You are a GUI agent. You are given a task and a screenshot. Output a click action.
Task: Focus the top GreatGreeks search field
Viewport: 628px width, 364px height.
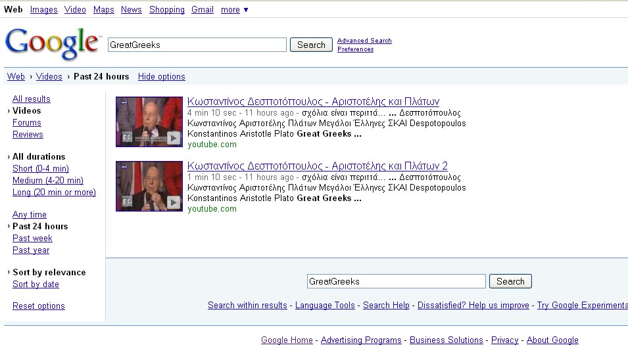197,45
